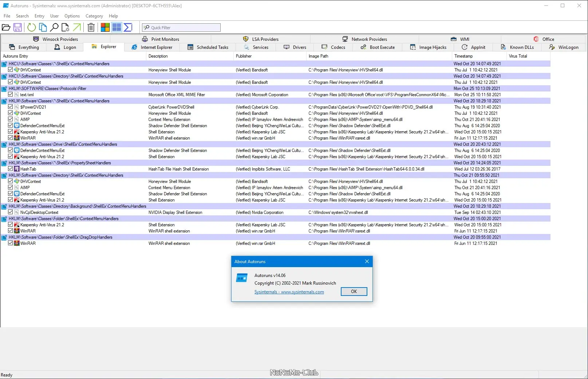588x379 pixels.
Task: Click the text/xml entry file icon
Action: (17, 95)
